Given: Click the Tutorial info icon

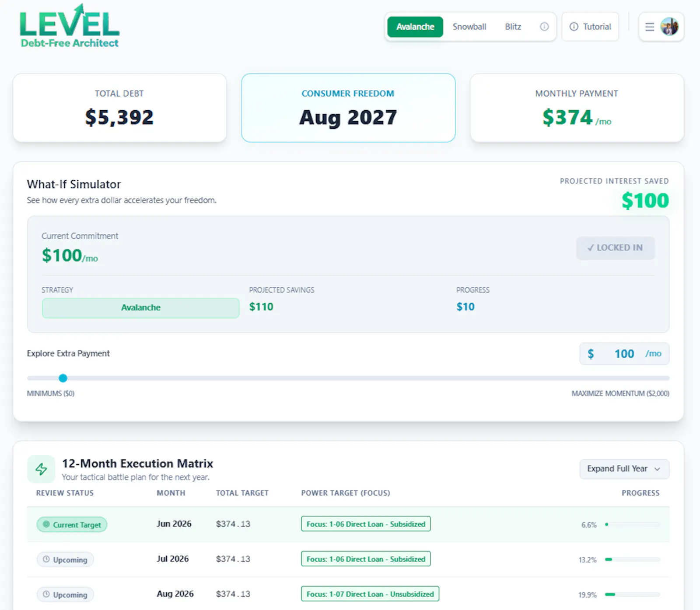Looking at the screenshot, I should tap(574, 27).
